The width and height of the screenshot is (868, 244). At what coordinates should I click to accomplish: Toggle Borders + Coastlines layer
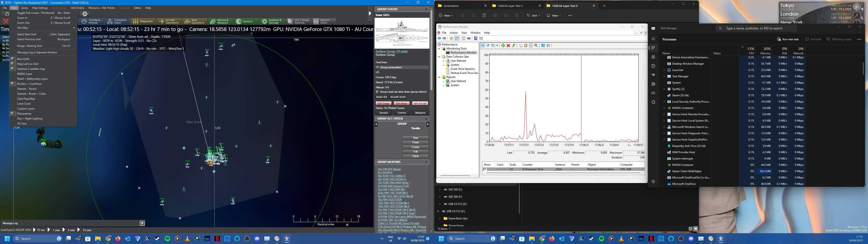point(43,84)
